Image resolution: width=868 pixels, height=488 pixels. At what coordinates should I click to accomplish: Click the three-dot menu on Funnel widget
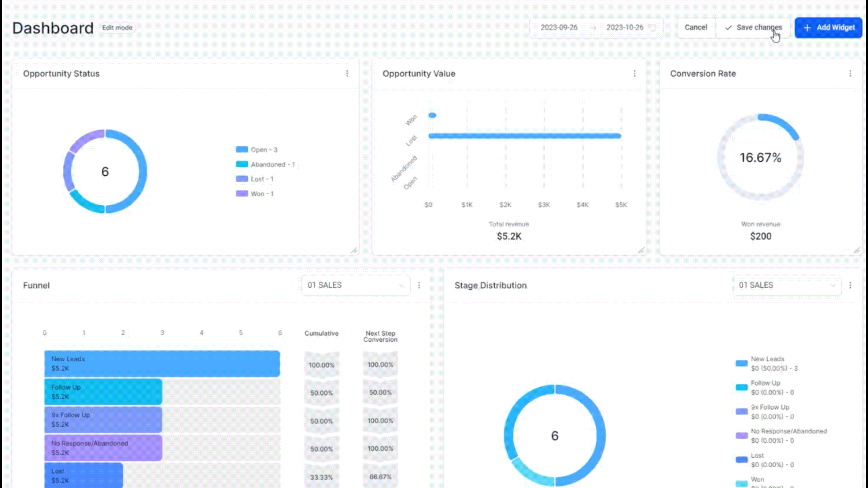click(x=419, y=285)
